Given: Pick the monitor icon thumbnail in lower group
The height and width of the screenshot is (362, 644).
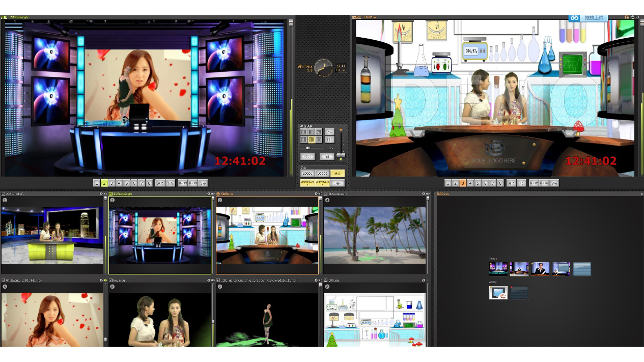Looking at the screenshot, I should point(498,292).
